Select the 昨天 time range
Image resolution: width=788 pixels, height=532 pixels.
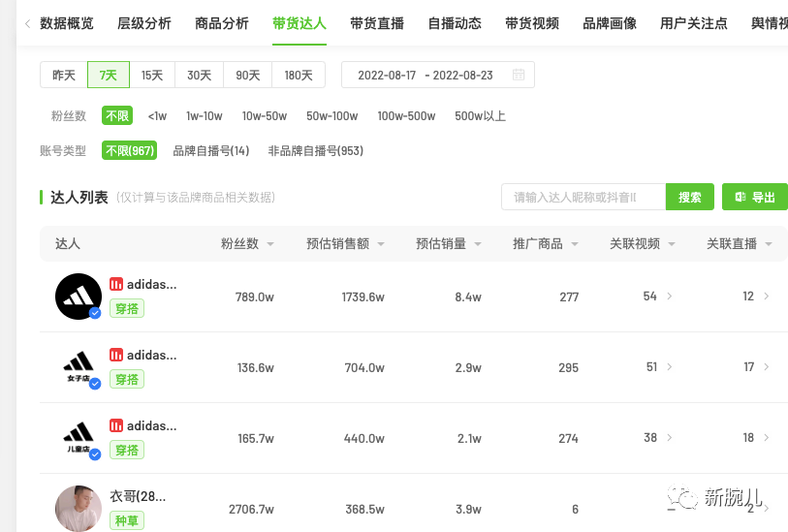(x=64, y=75)
